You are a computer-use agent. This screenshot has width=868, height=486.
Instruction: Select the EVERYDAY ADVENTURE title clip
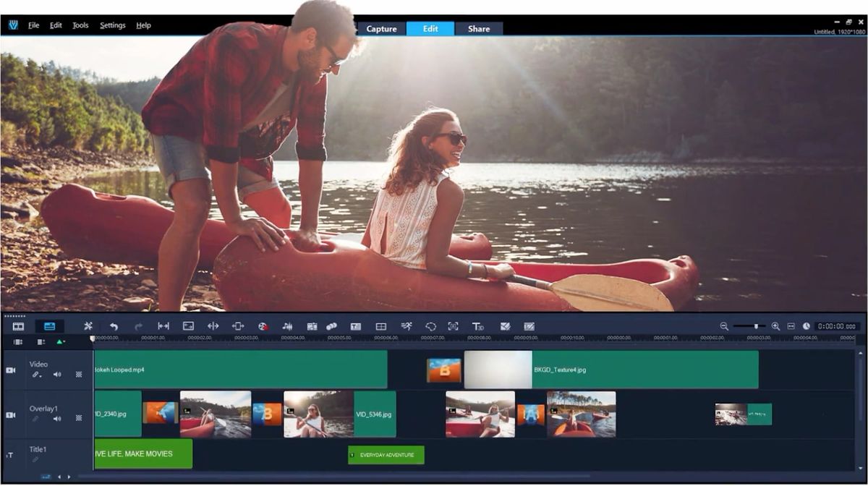[x=386, y=455]
